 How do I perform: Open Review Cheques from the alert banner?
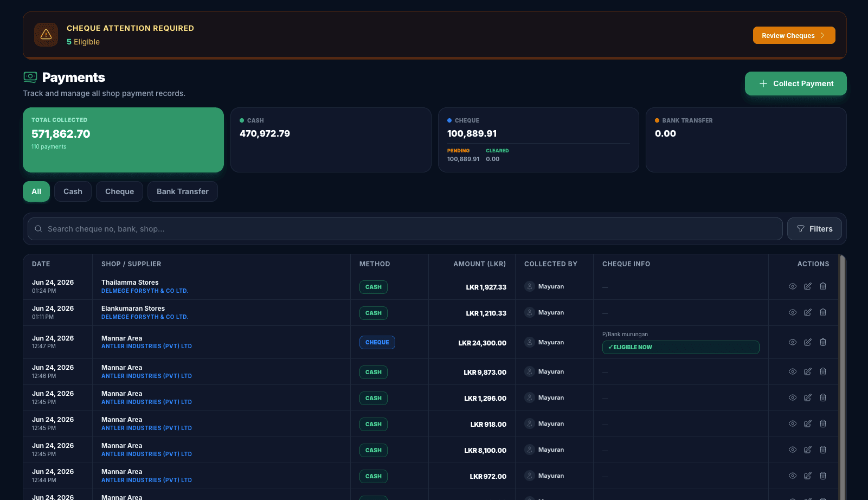pyautogui.click(x=794, y=35)
